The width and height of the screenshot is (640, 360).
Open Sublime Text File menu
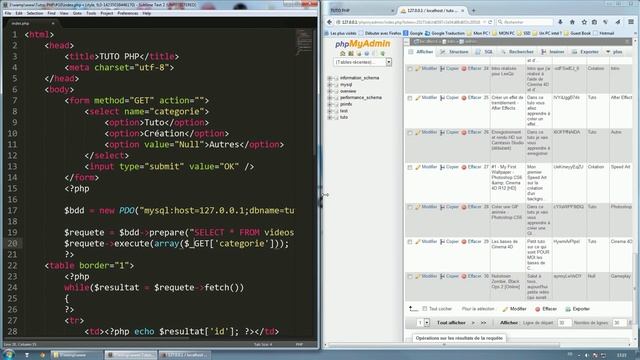click(8, 13)
